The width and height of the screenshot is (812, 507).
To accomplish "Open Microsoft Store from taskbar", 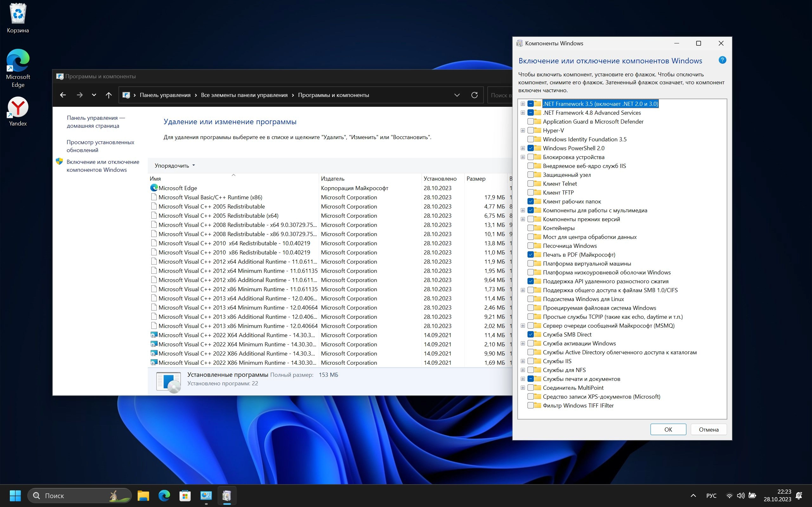I will click(185, 495).
